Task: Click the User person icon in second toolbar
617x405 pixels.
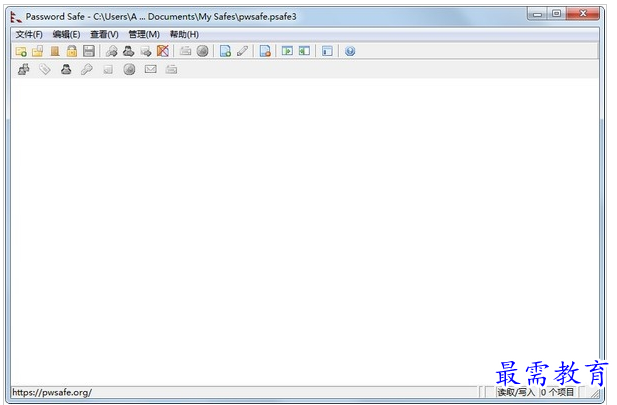Action: tap(66, 70)
